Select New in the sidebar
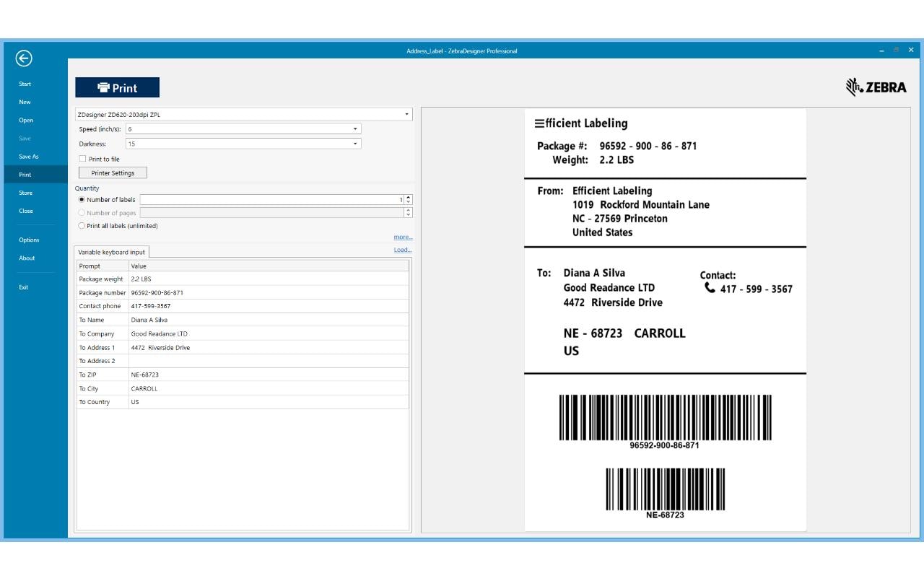924x581 pixels. click(x=25, y=102)
